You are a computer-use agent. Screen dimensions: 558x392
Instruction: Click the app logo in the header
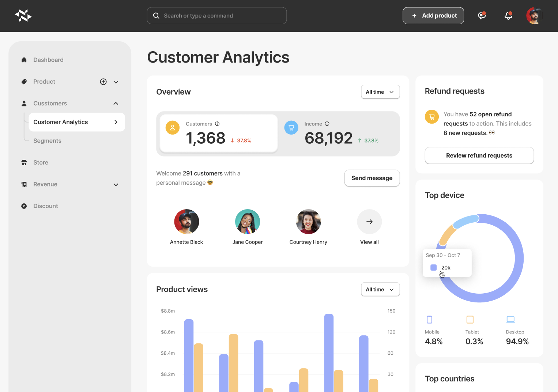click(x=23, y=16)
